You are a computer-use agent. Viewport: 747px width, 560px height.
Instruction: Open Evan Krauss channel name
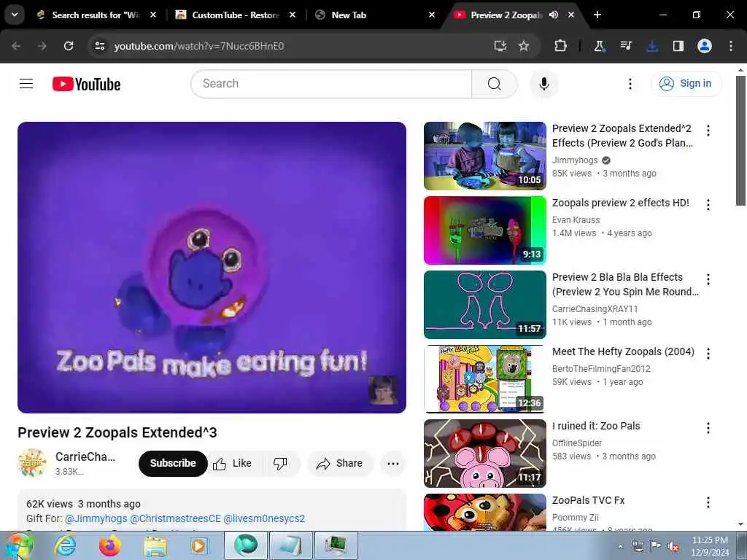(x=576, y=220)
